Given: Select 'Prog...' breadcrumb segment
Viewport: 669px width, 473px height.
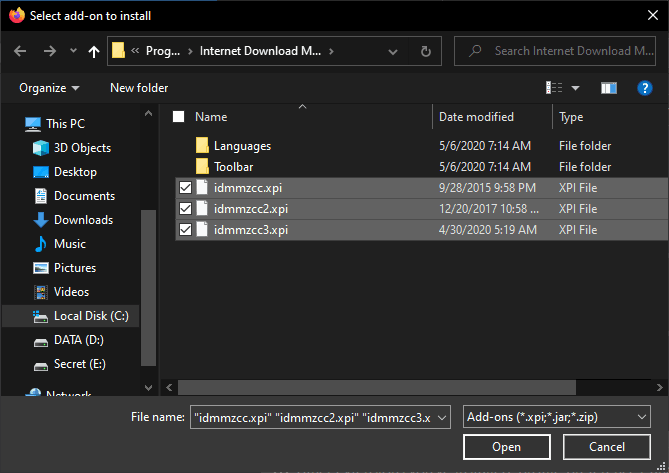Looking at the screenshot, I should pyautogui.click(x=163, y=51).
